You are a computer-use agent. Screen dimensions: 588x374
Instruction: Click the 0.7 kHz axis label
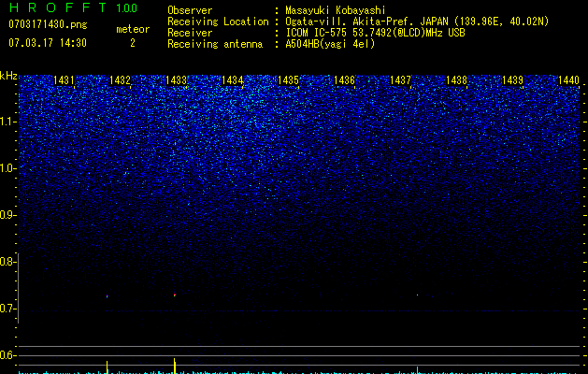pyautogui.click(x=8, y=309)
